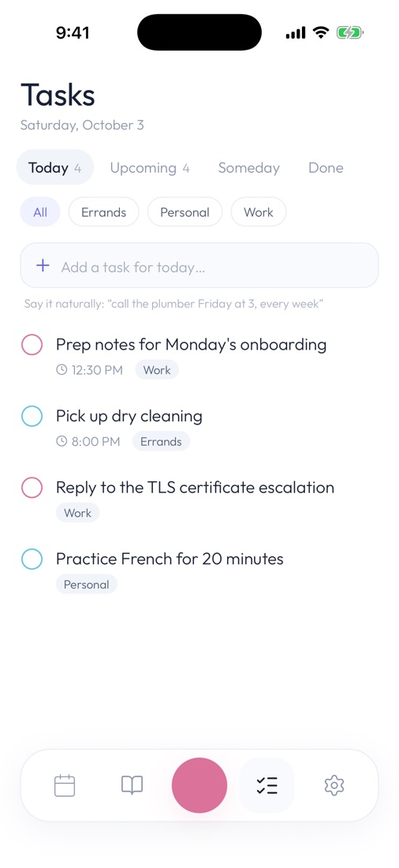Filter tasks by Work chip
The image size is (399, 868).
pyautogui.click(x=259, y=212)
